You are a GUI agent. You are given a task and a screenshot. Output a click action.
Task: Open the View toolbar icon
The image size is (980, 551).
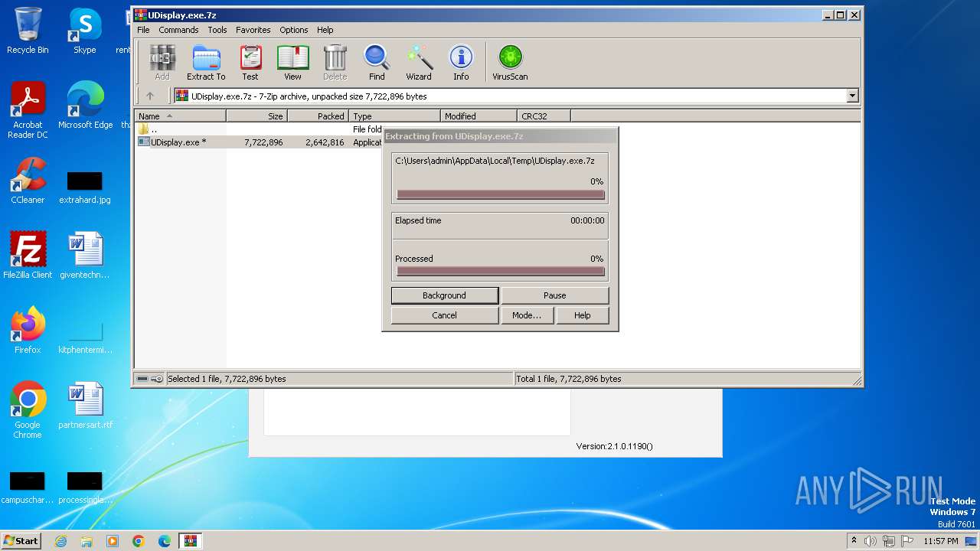[x=292, y=62]
